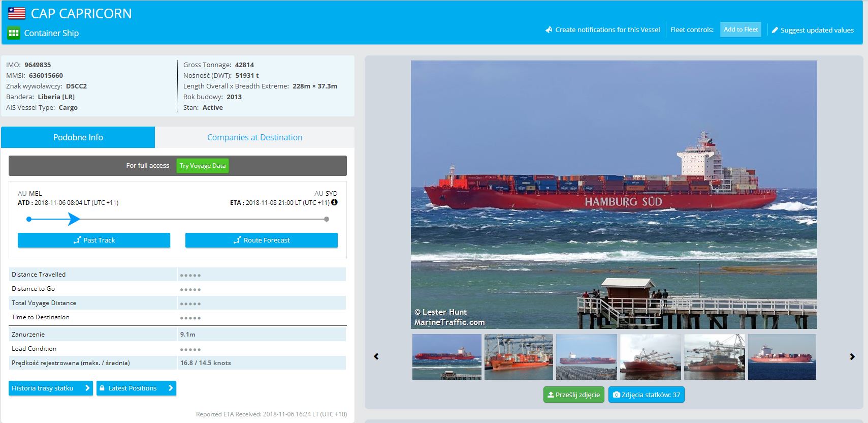Expand Latest Positions
Image resolution: width=868 pixels, height=423 pixels.
[136, 388]
